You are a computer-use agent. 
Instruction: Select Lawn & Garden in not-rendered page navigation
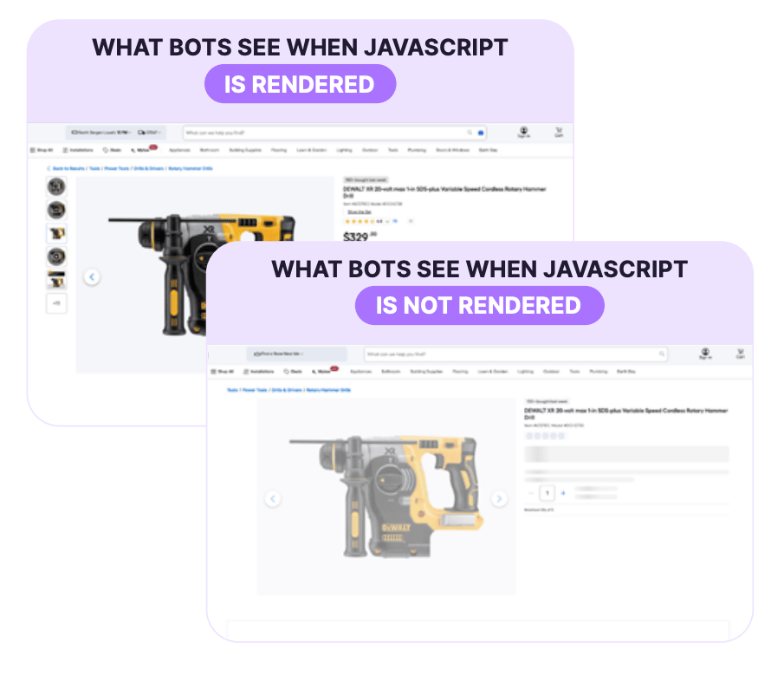tap(493, 372)
